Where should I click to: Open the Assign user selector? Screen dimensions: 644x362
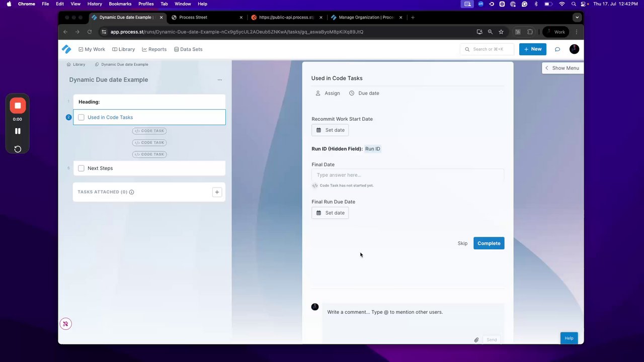pyautogui.click(x=328, y=93)
